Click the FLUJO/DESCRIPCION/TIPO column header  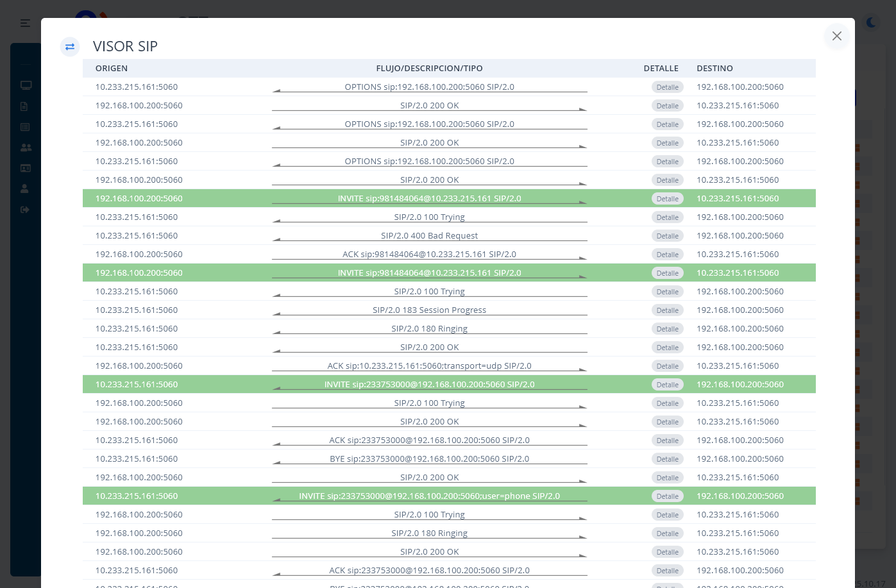(x=429, y=68)
